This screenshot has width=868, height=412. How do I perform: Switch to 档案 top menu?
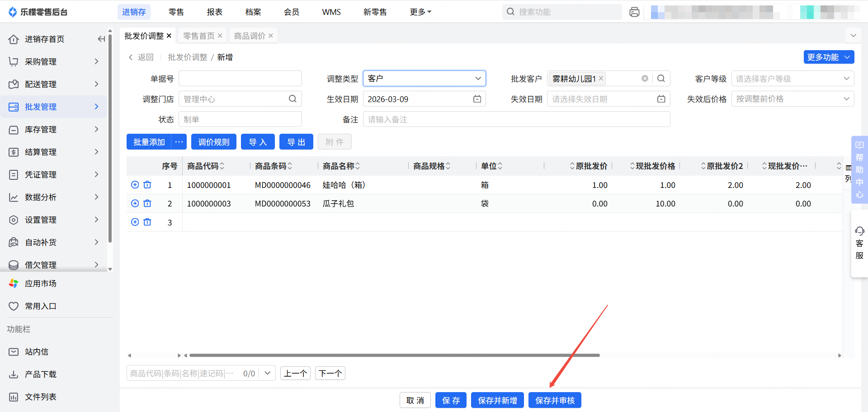[x=253, y=12]
